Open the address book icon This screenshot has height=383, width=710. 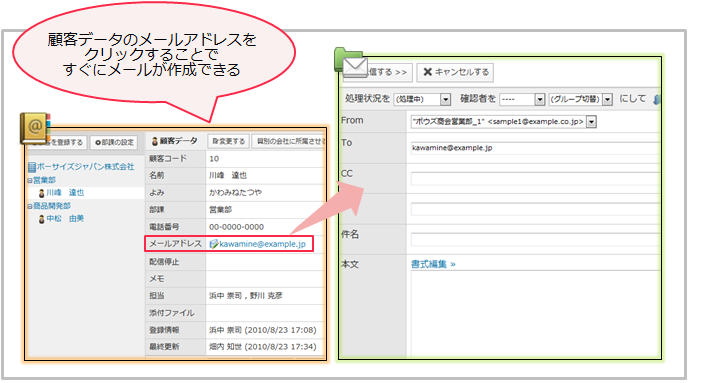click(x=34, y=128)
